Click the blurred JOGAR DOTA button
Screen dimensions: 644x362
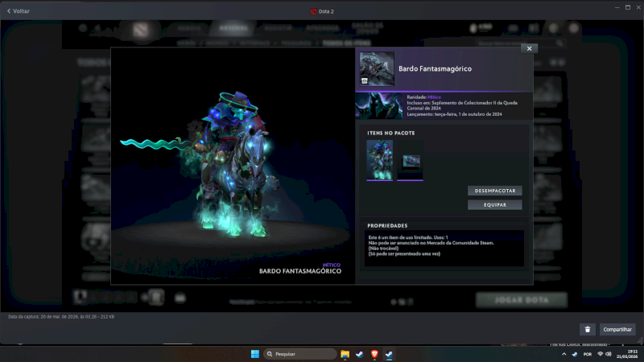522,300
